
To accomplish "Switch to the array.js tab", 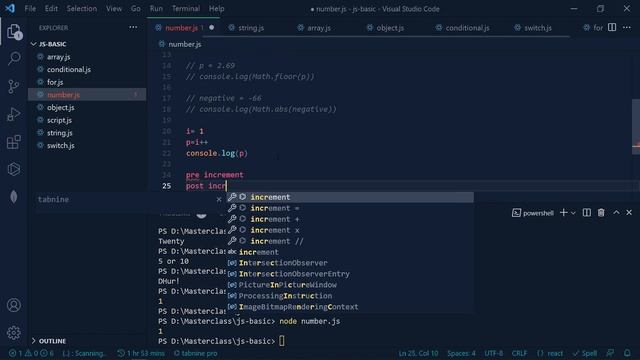I will 314,28.
